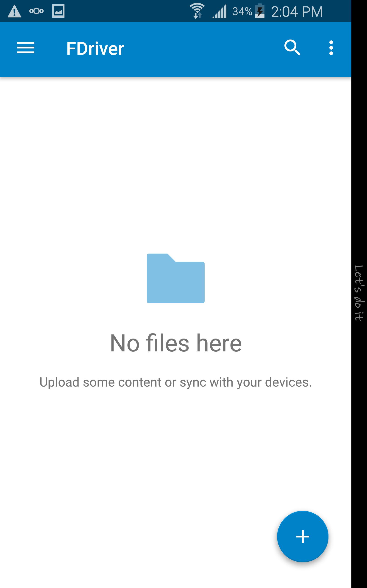This screenshot has width=367, height=588.
Task: Tap the cellular signal bars icon
Action: coord(219,11)
